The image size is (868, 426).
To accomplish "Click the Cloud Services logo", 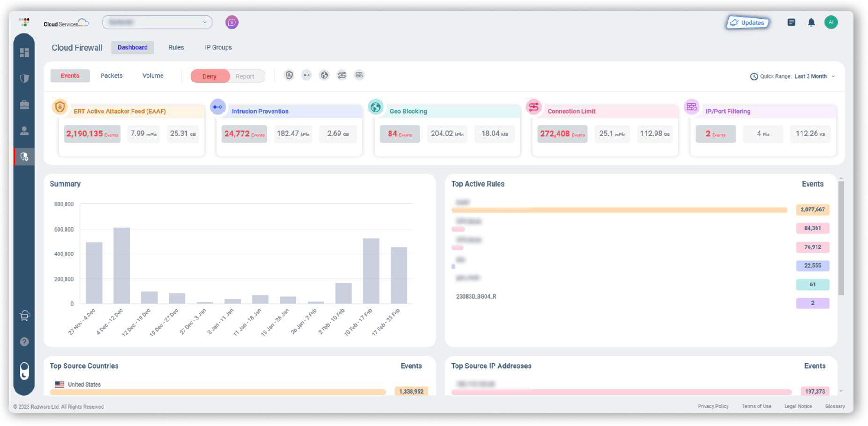I will click(x=66, y=23).
